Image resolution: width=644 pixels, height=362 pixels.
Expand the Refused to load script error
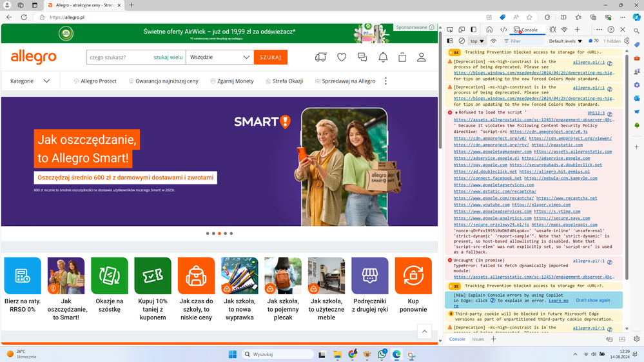click(x=456, y=112)
